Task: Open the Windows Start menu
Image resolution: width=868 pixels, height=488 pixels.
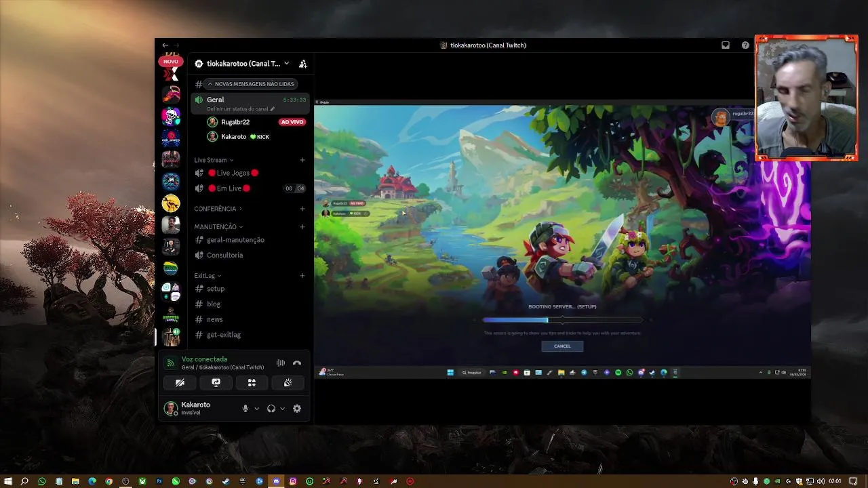Action: (x=8, y=481)
